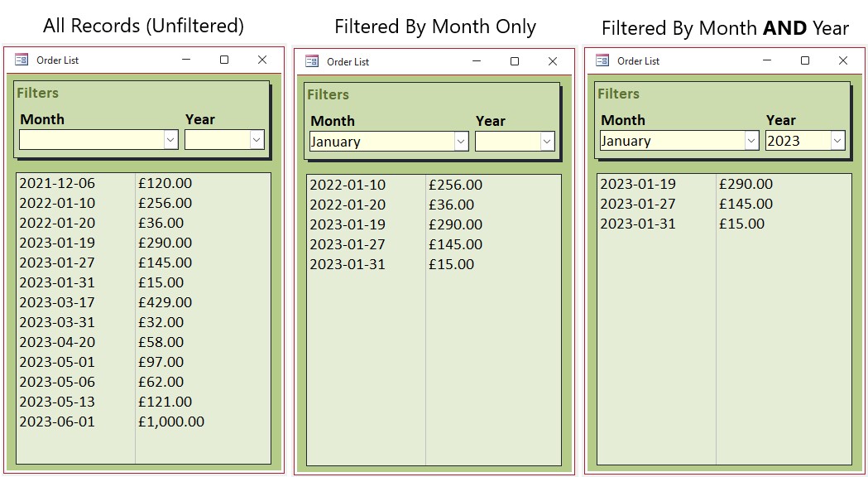Select the 2023-01-31 row in the month-and-year list
868x477 pixels.
click(724, 224)
